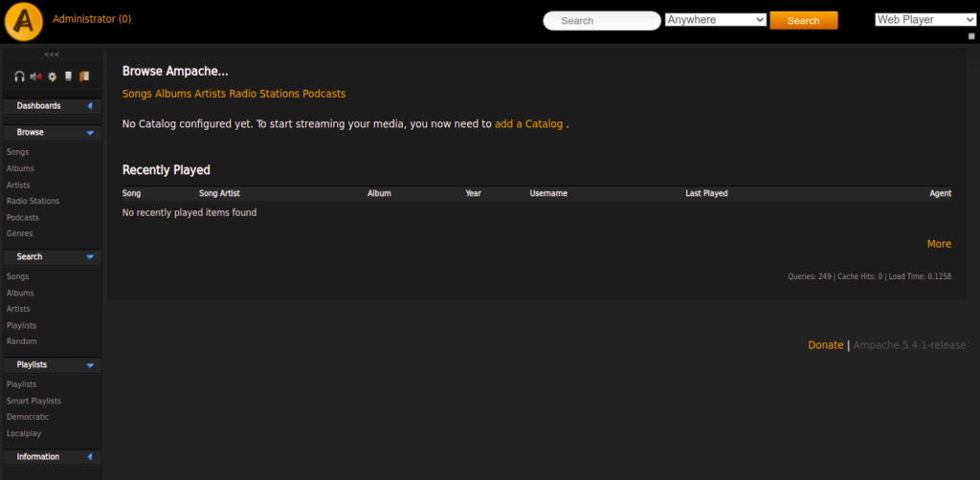980x480 pixels.
Task: Open the Web Player playback dropdown
Action: click(925, 20)
